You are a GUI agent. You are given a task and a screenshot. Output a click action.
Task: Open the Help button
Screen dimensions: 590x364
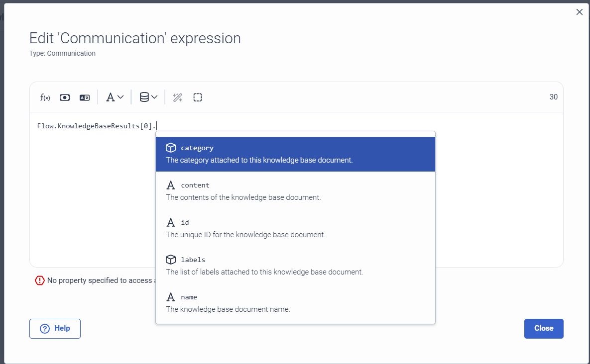coord(55,329)
